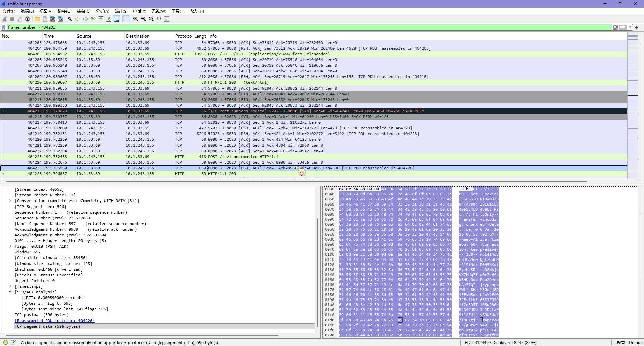Screen dimensions: 644x346
Task: Click the zoom in toolbar icon
Action: coord(136,19)
